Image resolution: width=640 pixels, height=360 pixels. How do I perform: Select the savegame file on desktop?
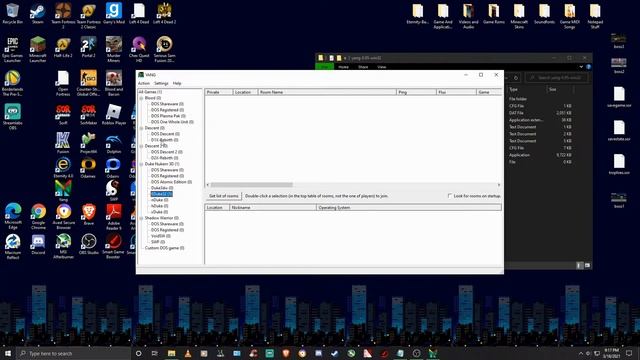(619, 97)
